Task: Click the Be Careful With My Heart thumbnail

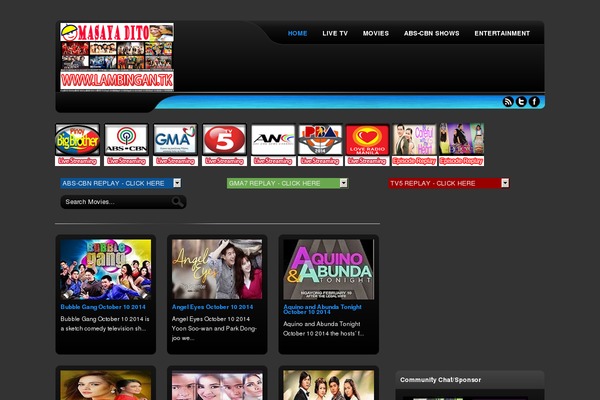Action: (x=414, y=139)
